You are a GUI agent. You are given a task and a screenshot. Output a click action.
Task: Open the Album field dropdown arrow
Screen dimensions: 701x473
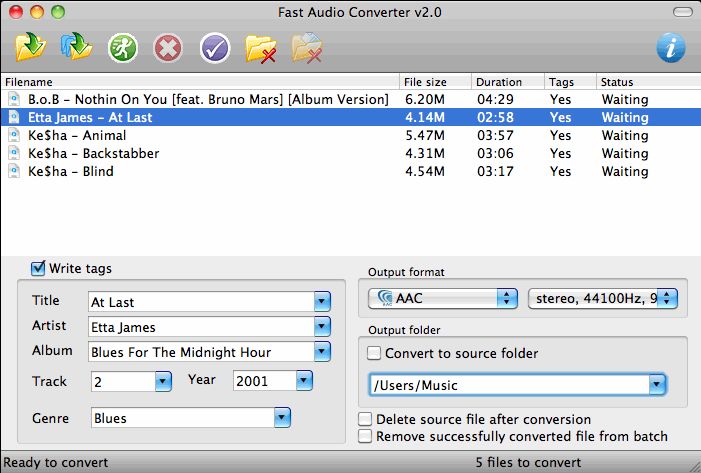click(322, 352)
